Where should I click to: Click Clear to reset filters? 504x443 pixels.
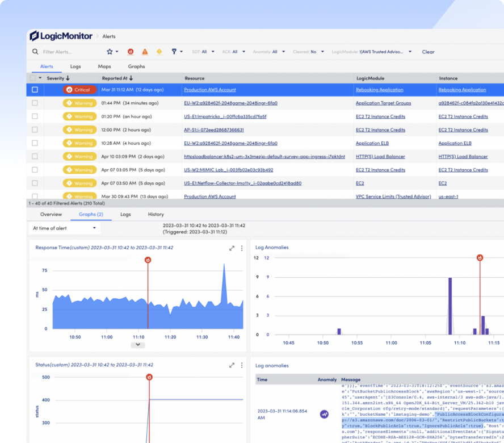coord(428,52)
